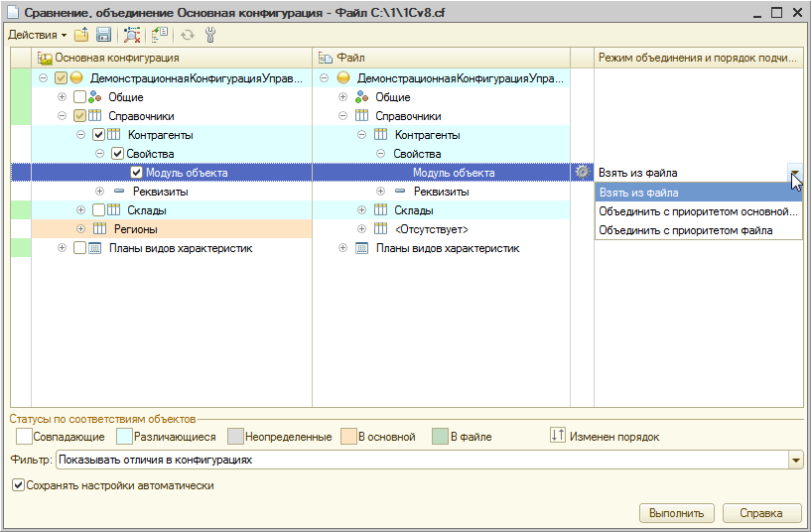The height and width of the screenshot is (532, 811).
Task: Click the load settings folder icon in toolbar
Action: pyautogui.click(x=81, y=35)
